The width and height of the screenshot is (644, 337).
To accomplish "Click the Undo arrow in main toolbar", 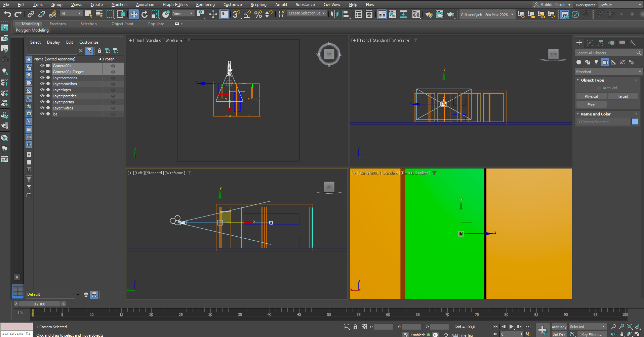I will [x=7, y=14].
